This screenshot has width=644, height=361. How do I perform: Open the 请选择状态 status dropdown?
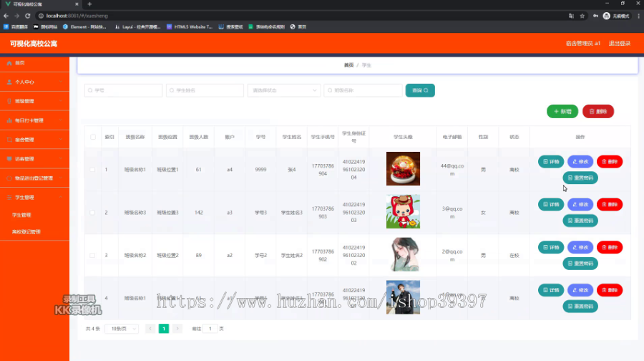pos(284,90)
